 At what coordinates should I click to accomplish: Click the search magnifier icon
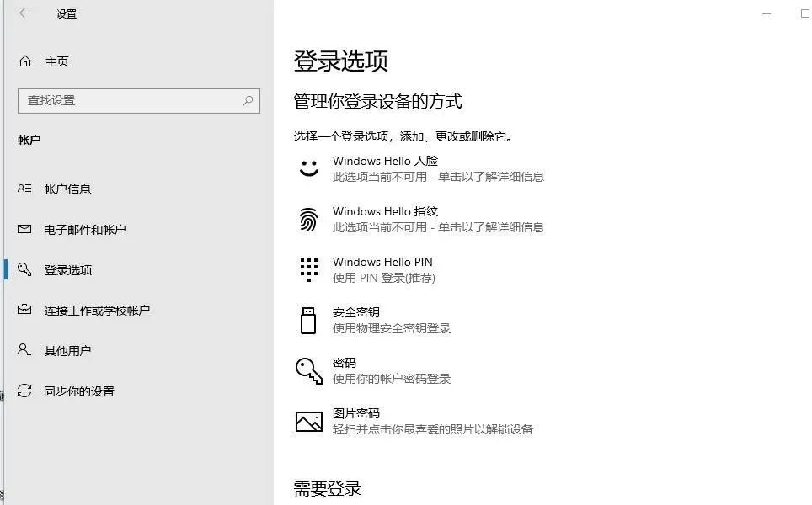click(x=248, y=100)
